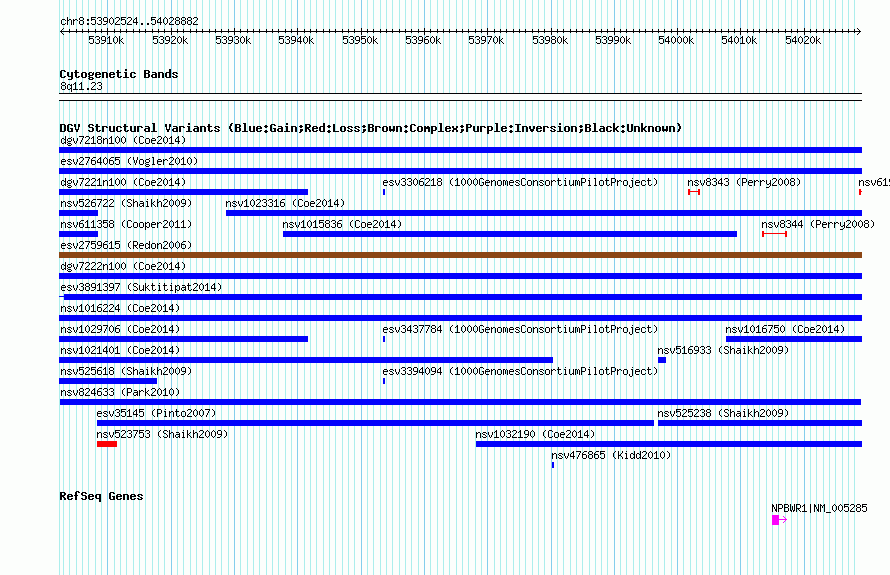Select the esv2759615 (Redon2006) label
The height and width of the screenshot is (575, 890).
point(126,245)
